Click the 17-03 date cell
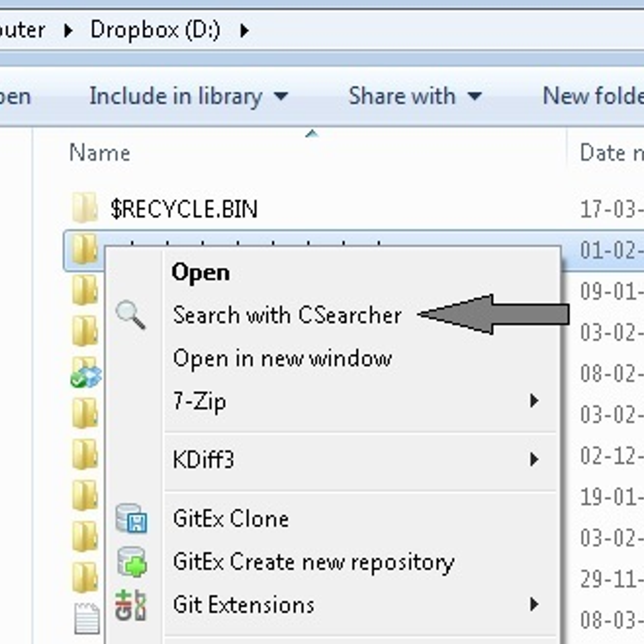The width and height of the screenshot is (644, 644). point(612,209)
